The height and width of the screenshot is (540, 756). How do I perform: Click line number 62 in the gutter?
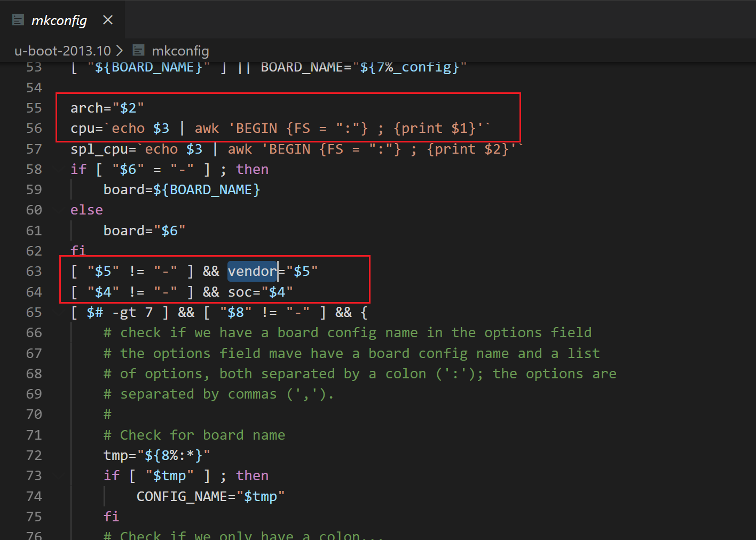(34, 251)
